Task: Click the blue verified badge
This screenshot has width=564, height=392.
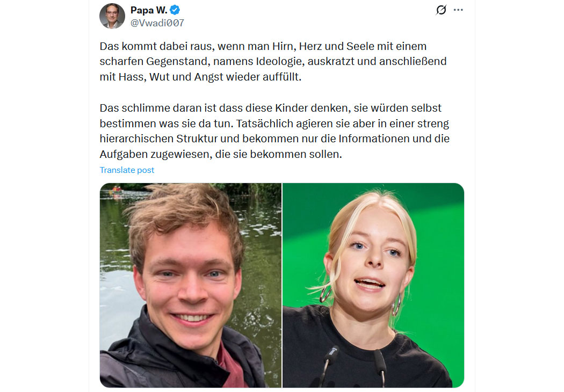Action: pyautogui.click(x=175, y=10)
